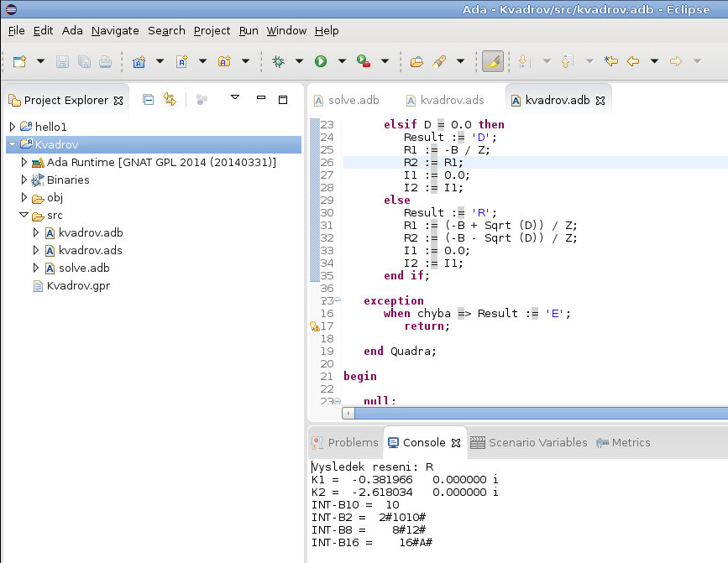The image size is (728, 563).
Task: Click the Open folder toolbar icon
Action: pyautogui.click(x=416, y=61)
